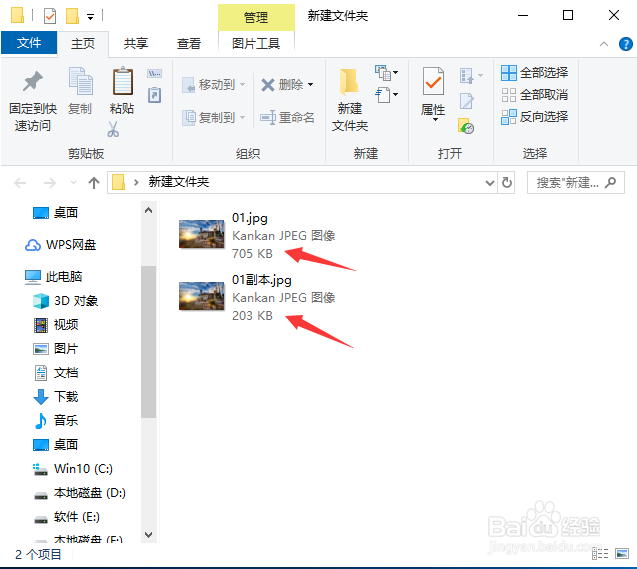Image resolution: width=637 pixels, height=569 pixels.
Task: Select 桌面 at top of navigation pane
Action: [x=55, y=213]
